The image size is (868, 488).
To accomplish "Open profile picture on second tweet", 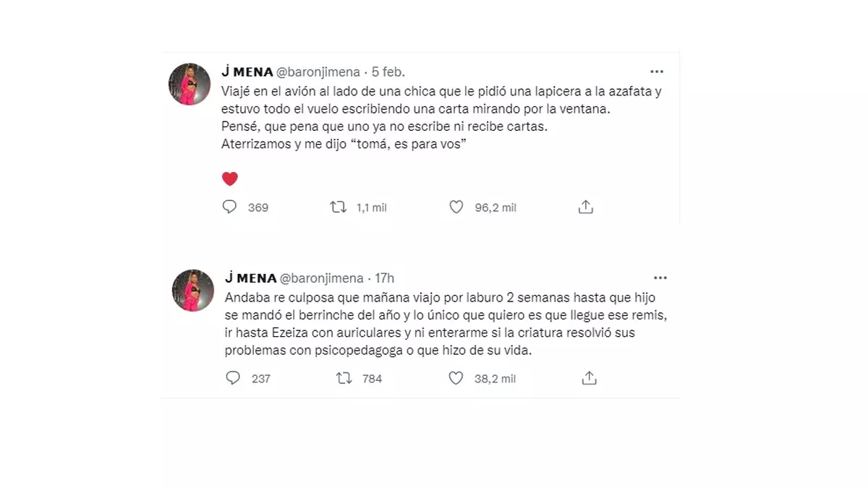I will 193,291.
